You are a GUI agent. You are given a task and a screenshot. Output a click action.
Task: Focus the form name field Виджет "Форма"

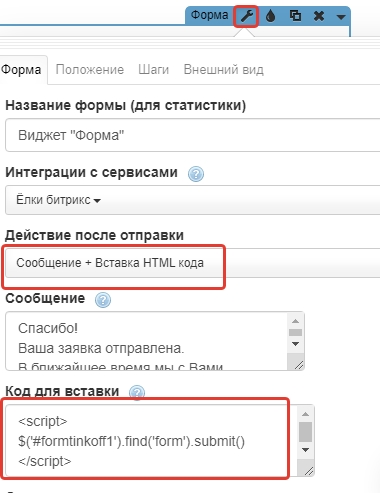click(x=193, y=135)
